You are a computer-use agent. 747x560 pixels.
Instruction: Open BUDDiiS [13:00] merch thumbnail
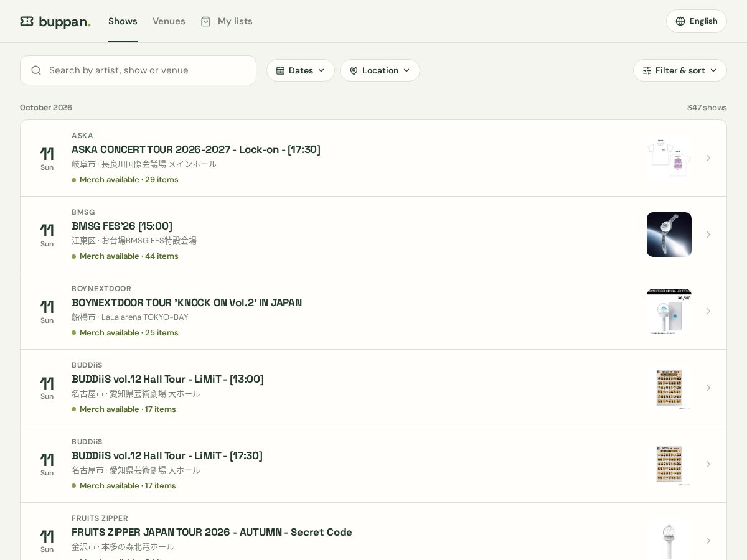(669, 388)
